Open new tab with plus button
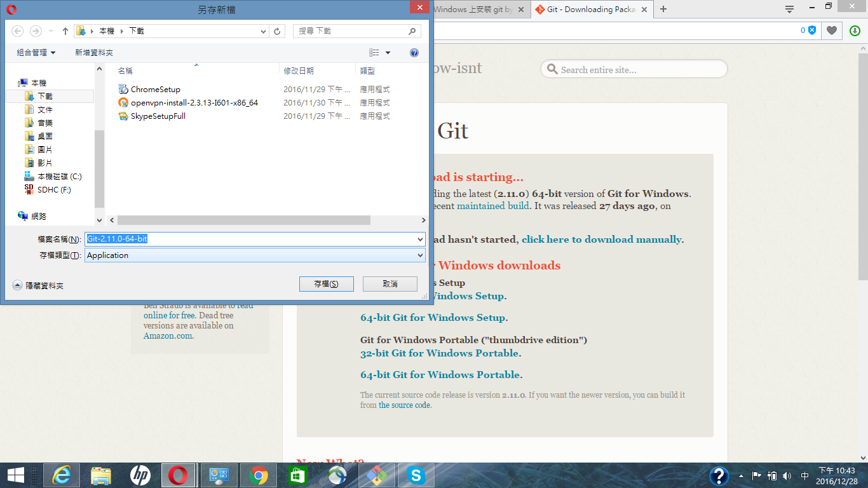Screen dimensions: 868x488 (x=663, y=9)
